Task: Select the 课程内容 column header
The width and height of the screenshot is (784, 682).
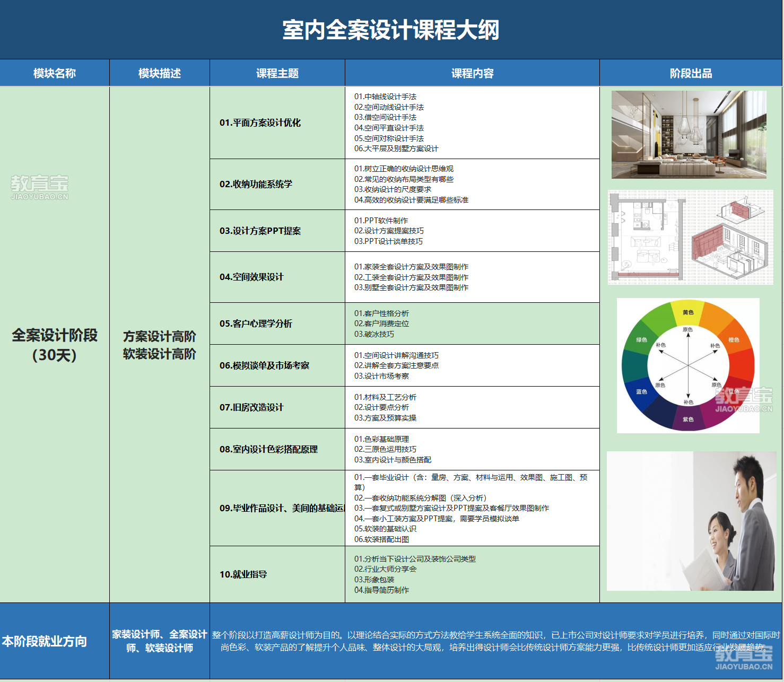Action: 472,73
